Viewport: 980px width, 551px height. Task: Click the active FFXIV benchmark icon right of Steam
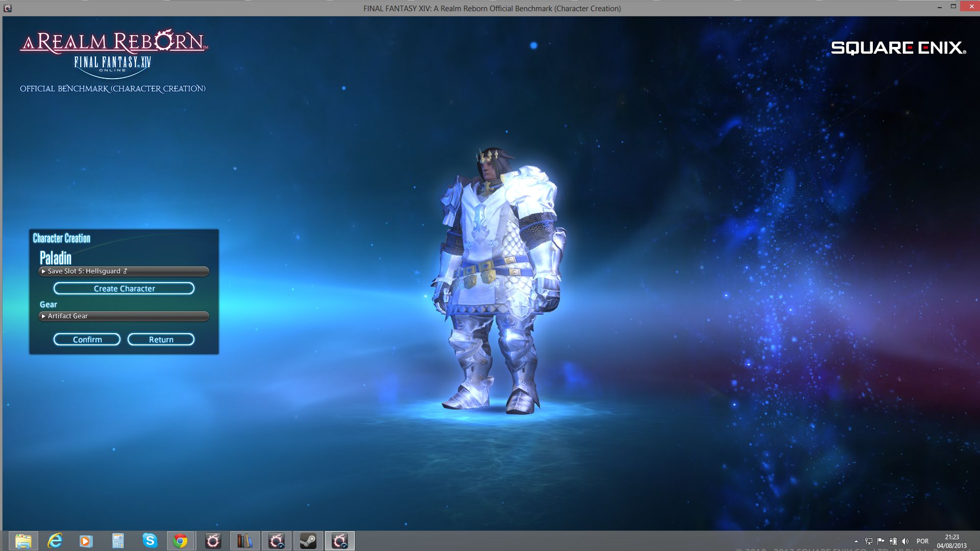click(x=340, y=541)
